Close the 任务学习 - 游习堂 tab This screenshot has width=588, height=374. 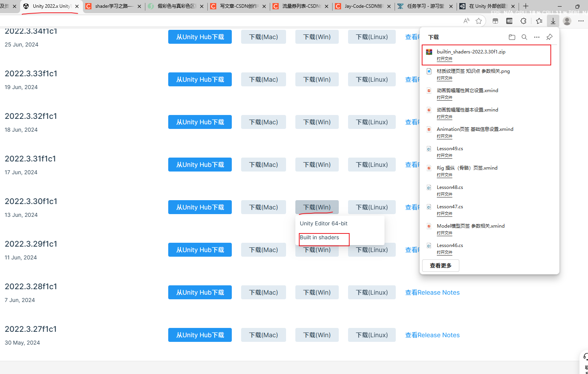(x=451, y=6)
